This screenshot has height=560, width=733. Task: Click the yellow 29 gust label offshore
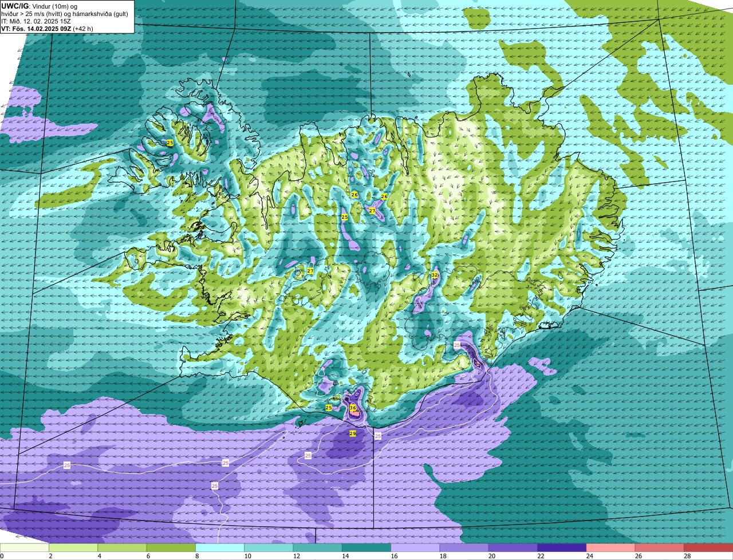point(353,433)
